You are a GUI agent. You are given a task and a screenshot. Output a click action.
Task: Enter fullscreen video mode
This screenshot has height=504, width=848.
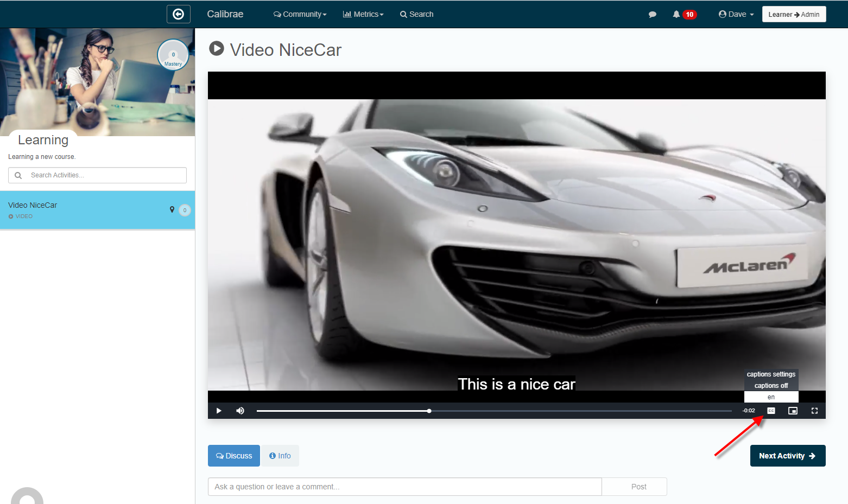click(814, 411)
